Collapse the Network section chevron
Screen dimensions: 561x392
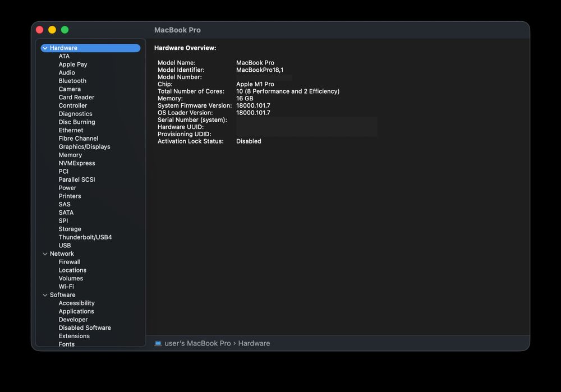(x=45, y=254)
